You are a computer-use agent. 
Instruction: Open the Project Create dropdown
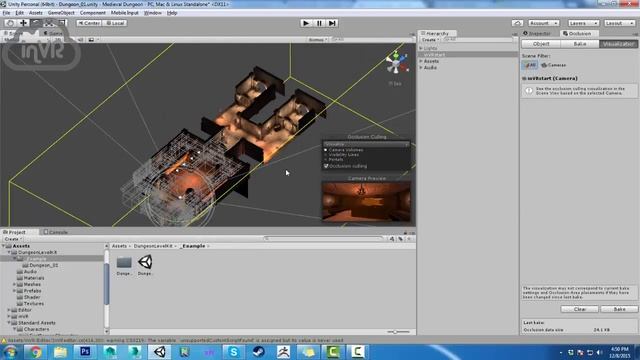click(13, 239)
